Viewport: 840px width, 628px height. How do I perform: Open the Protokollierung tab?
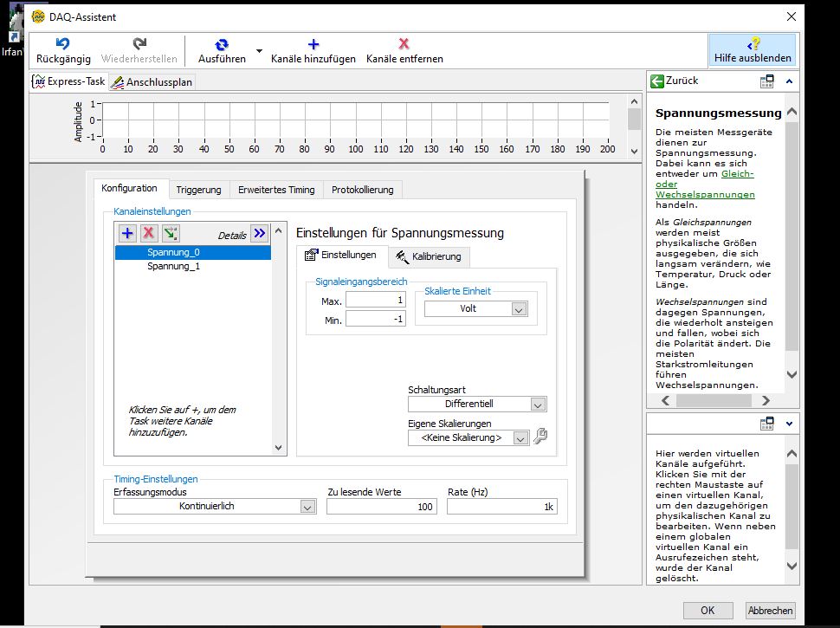click(363, 190)
